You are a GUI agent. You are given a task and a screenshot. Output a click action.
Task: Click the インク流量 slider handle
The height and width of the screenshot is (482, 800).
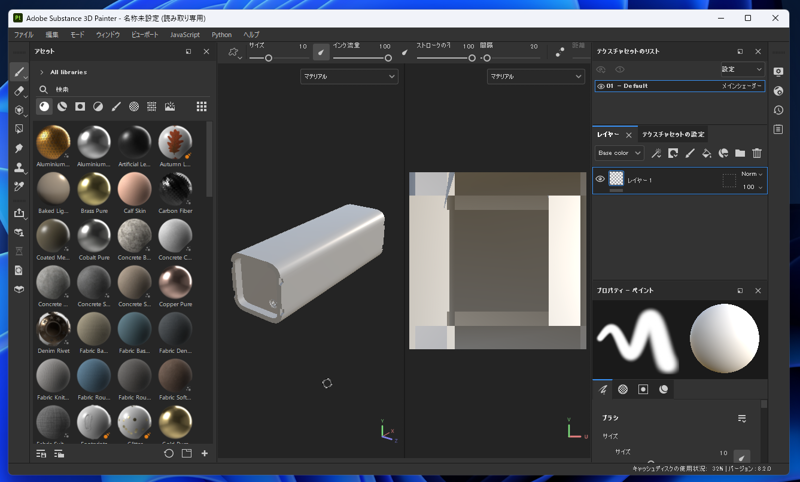(388, 58)
